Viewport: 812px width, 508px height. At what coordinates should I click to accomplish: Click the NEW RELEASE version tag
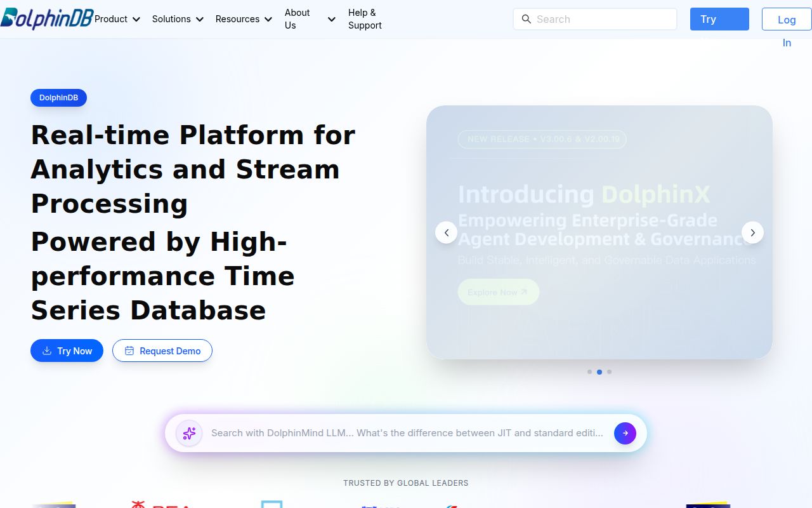point(542,139)
